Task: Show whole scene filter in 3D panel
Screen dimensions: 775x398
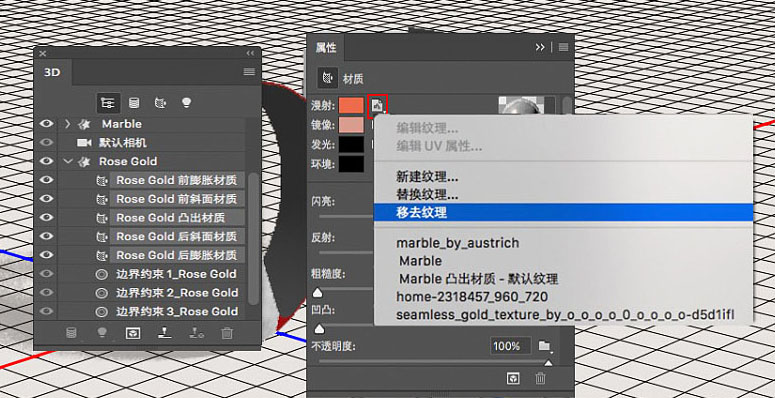Action: pyautogui.click(x=108, y=103)
